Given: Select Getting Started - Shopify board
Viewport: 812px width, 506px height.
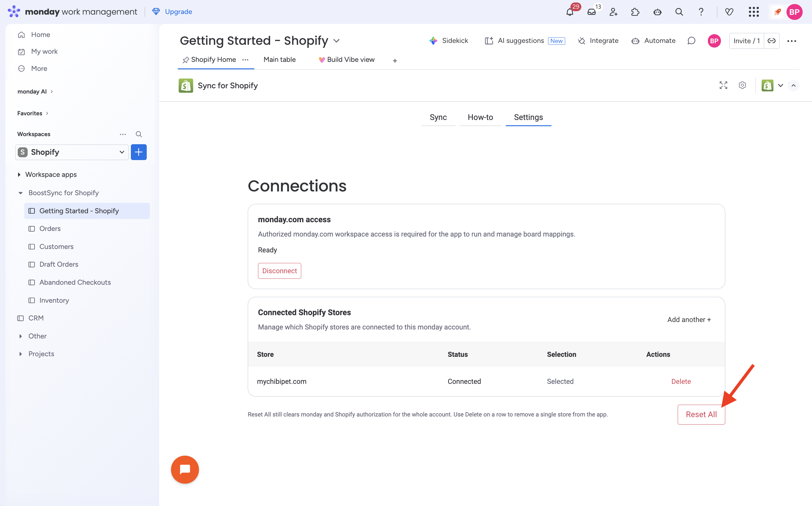Looking at the screenshot, I should tap(87, 211).
